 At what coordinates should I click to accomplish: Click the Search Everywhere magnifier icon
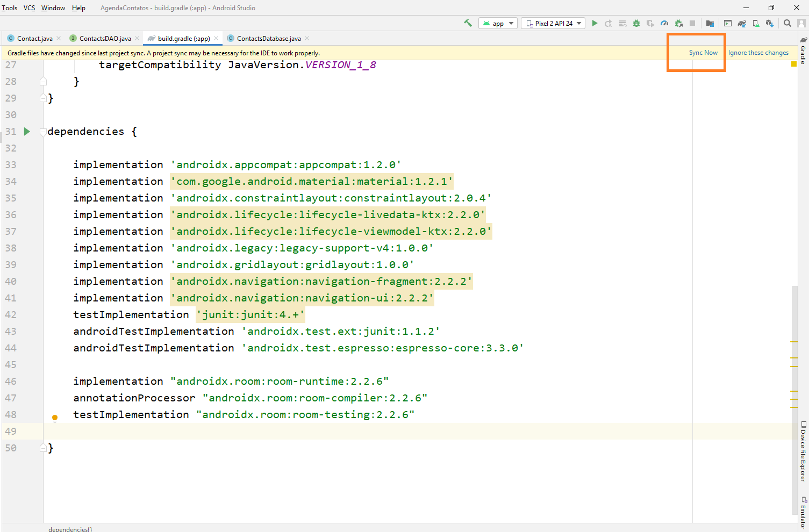point(787,23)
